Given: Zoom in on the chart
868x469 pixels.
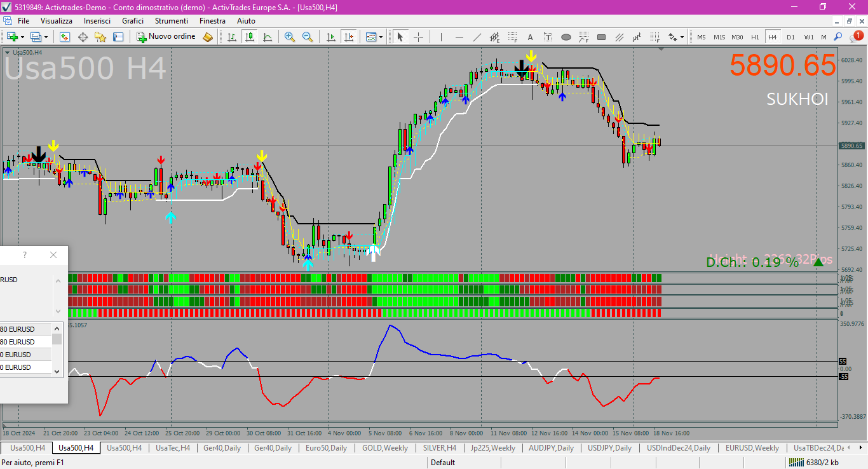Looking at the screenshot, I should tap(290, 37).
